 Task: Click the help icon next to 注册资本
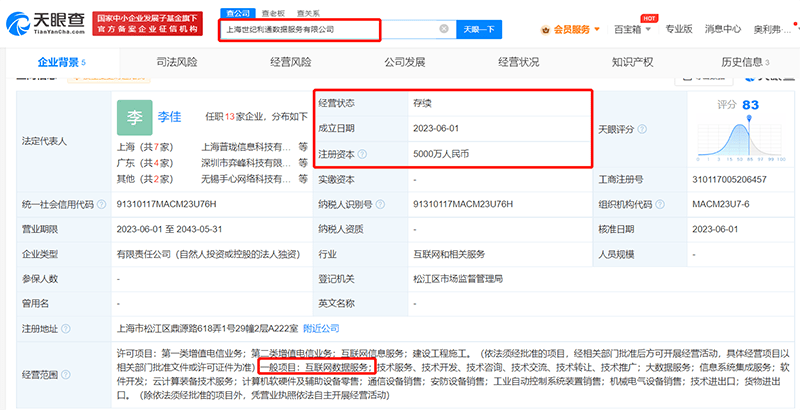[362, 153]
